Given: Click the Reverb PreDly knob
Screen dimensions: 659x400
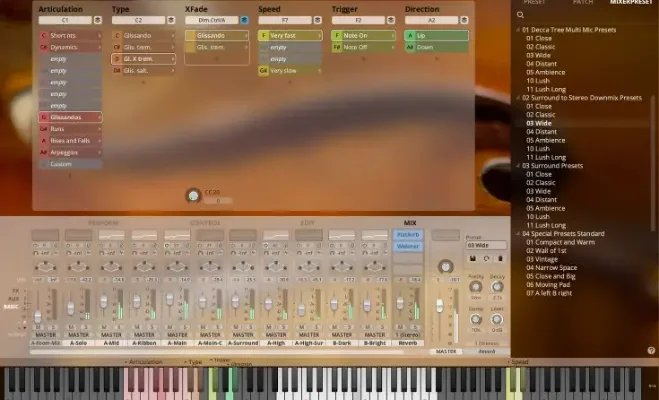Looking at the screenshot, I should [x=476, y=285].
